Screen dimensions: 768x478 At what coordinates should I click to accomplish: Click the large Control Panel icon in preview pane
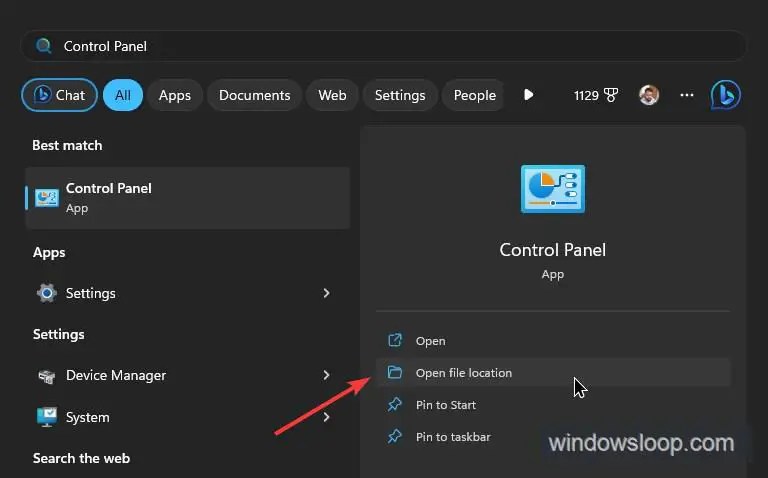552,189
